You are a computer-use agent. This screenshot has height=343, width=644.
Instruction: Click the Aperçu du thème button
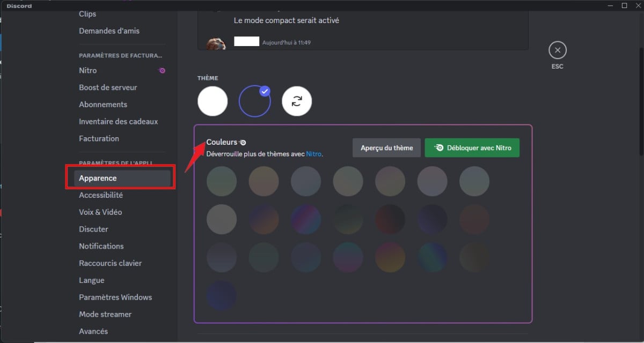pyautogui.click(x=386, y=148)
